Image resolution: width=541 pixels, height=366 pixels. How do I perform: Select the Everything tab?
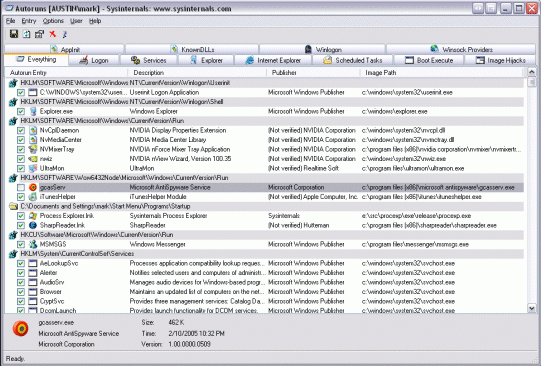36,60
